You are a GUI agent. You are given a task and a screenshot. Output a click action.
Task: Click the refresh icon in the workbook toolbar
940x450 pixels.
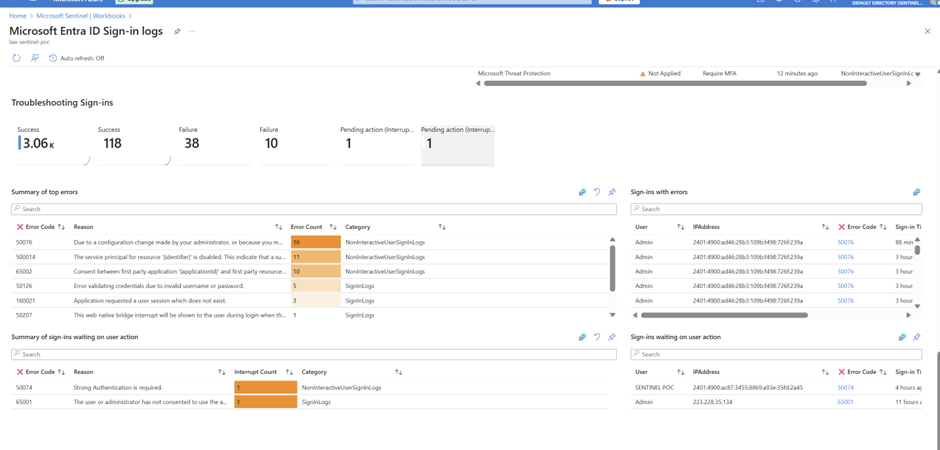pyautogui.click(x=16, y=58)
